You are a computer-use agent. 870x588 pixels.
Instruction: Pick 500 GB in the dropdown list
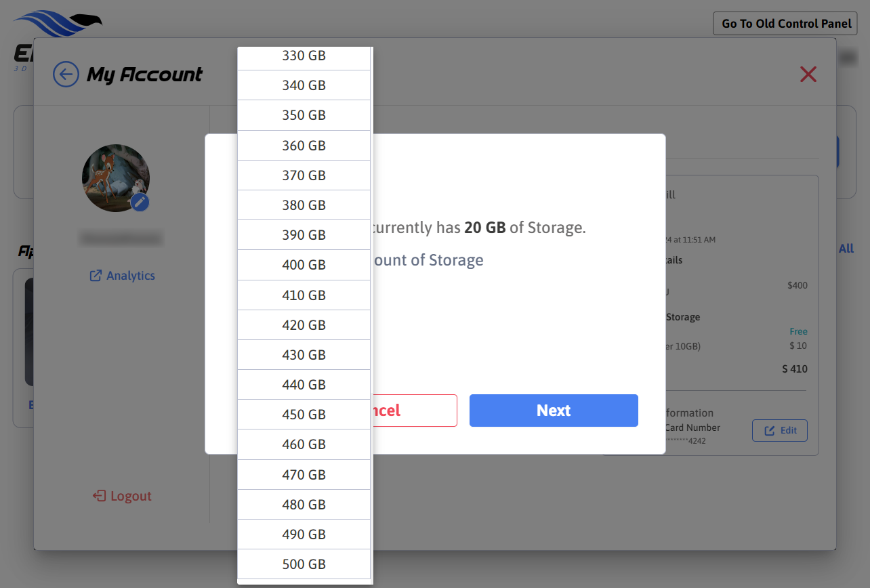pos(304,564)
